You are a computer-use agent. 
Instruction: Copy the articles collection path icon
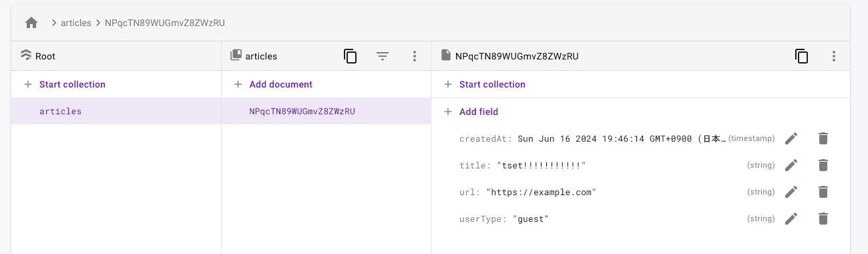pos(351,57)
